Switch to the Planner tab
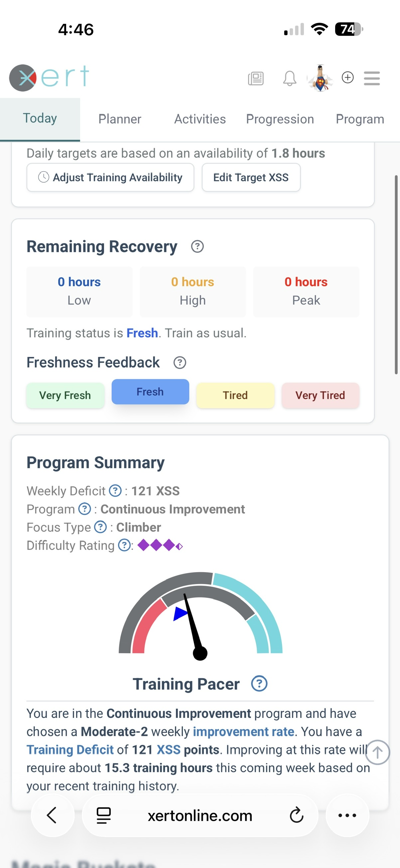The image size is (400, 868). pyautogui.click(x=120, y=119)
